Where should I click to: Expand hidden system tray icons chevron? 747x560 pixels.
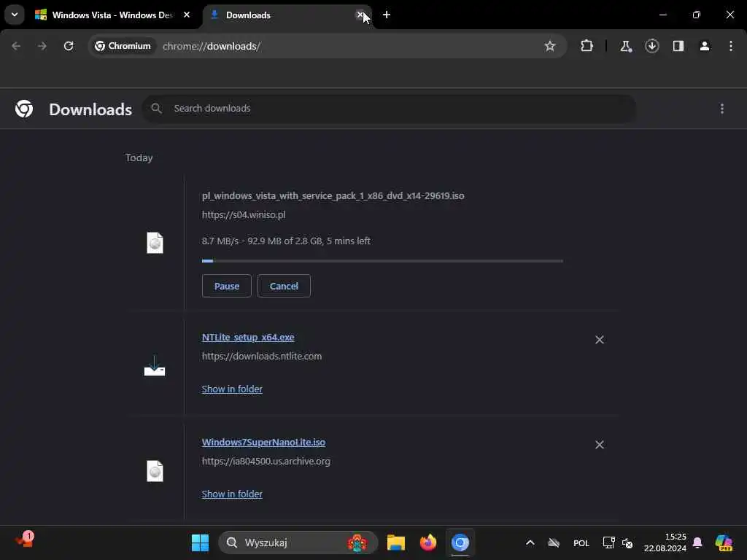(530, 542)
